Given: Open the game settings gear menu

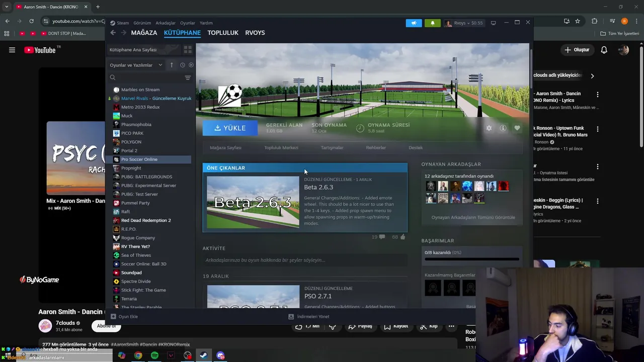Looking at the screenshot, I should tap(489, 128).
